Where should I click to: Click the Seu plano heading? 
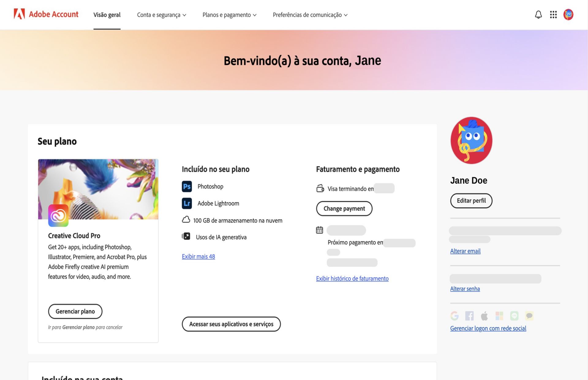click(57, 141)
